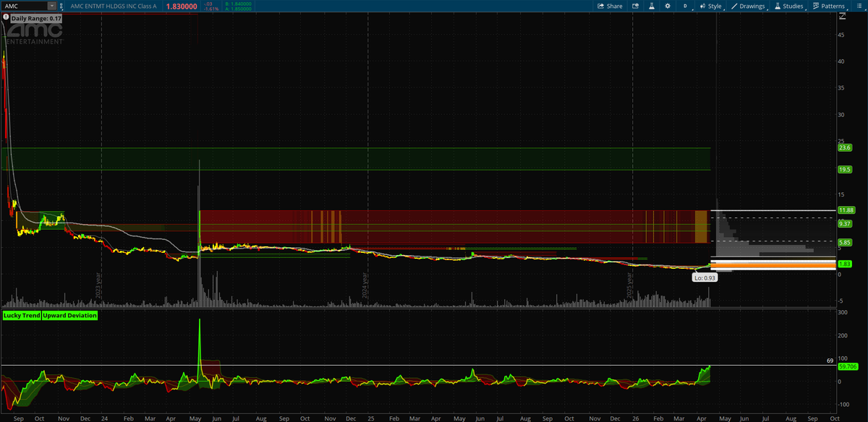Click the bid price B: 1.840000
Viewport: 868px width, 422px height.
coord(237,4)
